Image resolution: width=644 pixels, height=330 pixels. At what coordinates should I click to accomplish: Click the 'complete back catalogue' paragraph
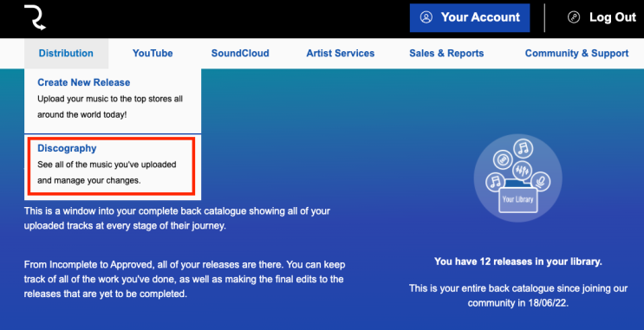coord(177,218)
